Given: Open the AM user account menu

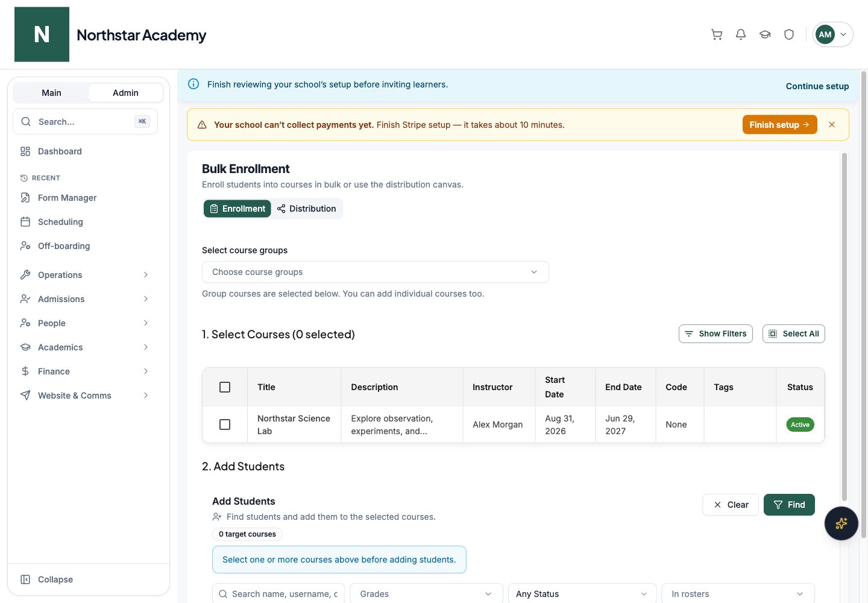Looking at the screenshot, I should (x=832, y=34).
